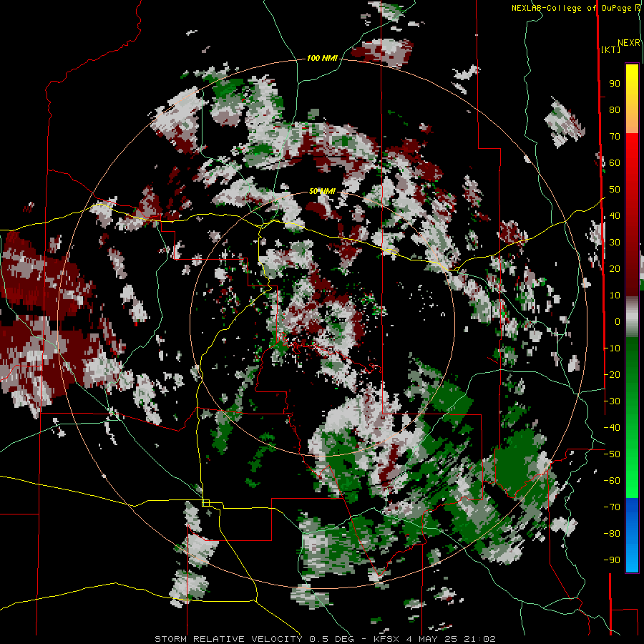The width and height of the screenshot is (644, 644).
Task: Select the -50 value on velocity scale
Action: (x=612, y=454)
